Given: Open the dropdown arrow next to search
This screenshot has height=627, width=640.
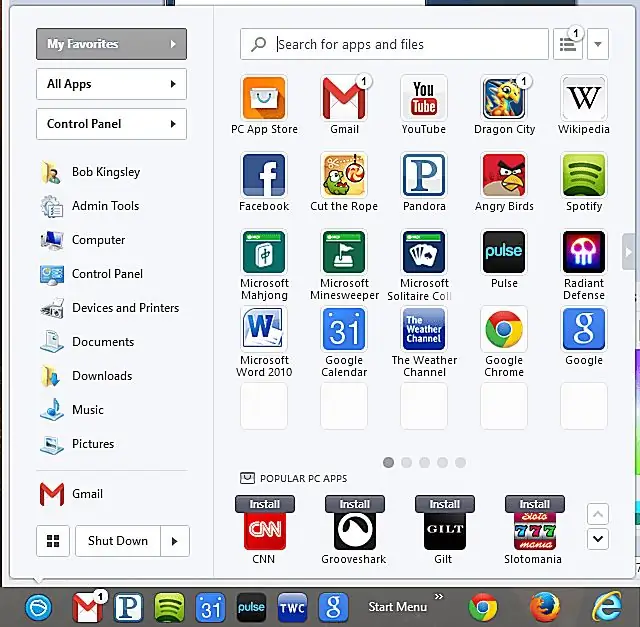Looking at the screenshot, I should pyautogui.click(x=598, y=44).
